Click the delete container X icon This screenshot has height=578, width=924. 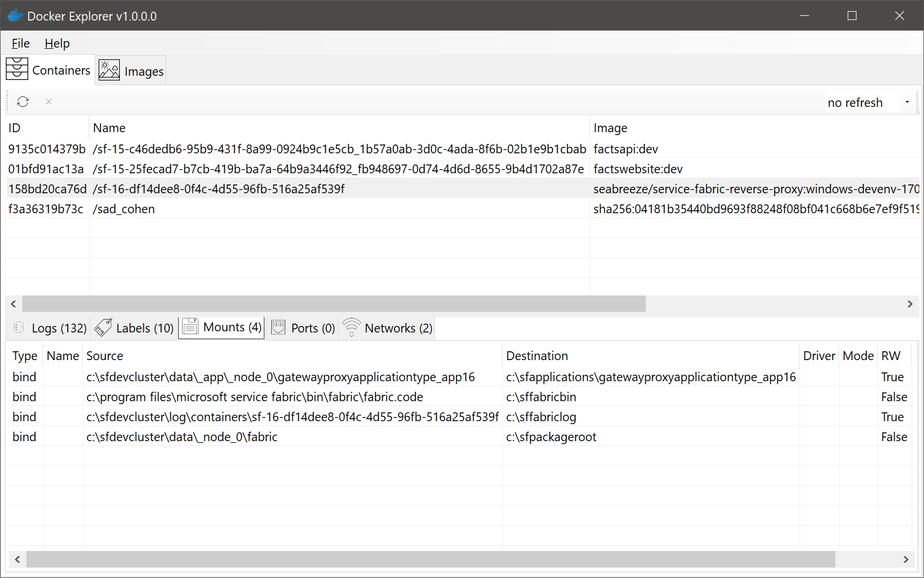pyautogui.click(x=49, y=102)
